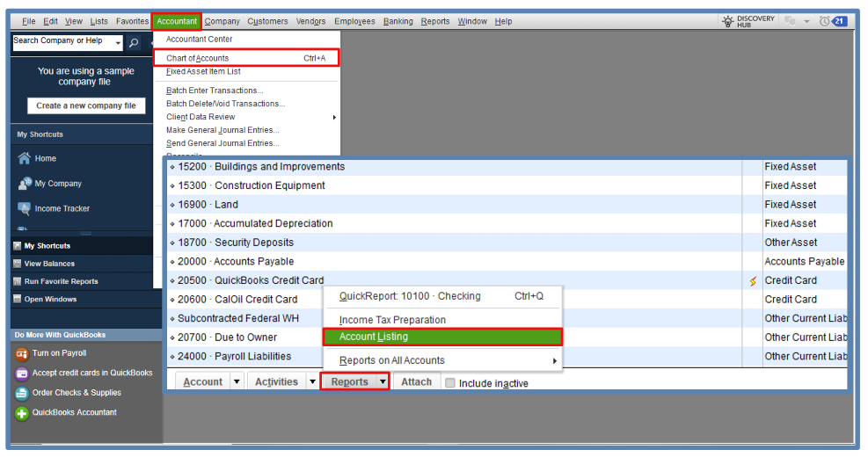Expand the search box dropdown arrow
The width and height of the screenshot is (868, 457).
pyautogui.click(x=118, y=42)
